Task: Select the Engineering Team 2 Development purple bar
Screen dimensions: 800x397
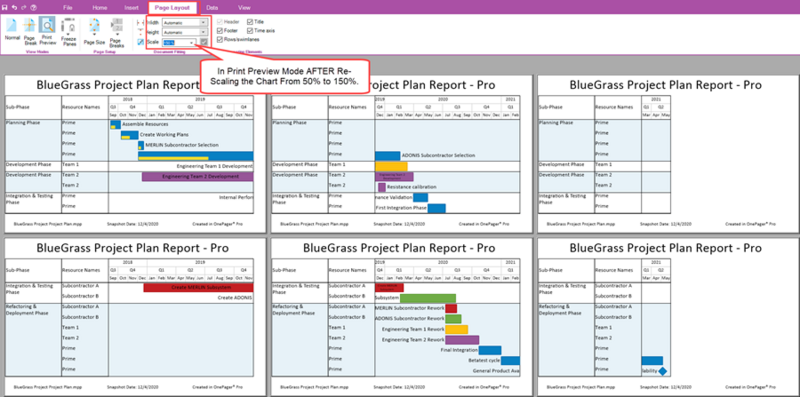Action: [197, 177]
